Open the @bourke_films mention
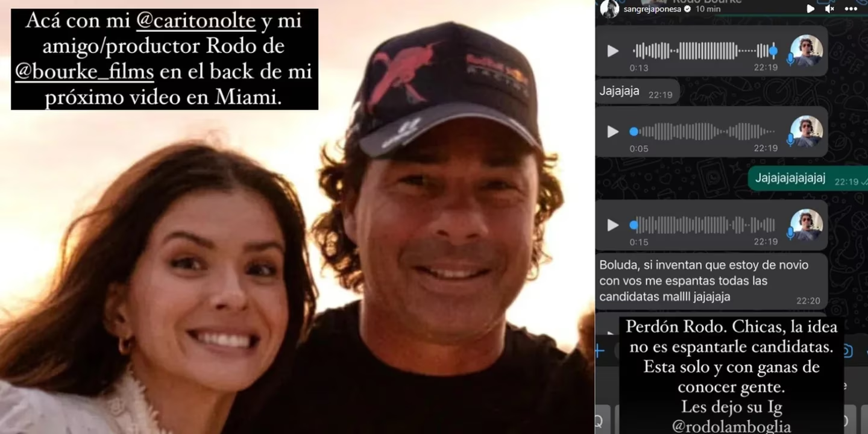The height and width of the screenshot is (434, 868). 86,72
